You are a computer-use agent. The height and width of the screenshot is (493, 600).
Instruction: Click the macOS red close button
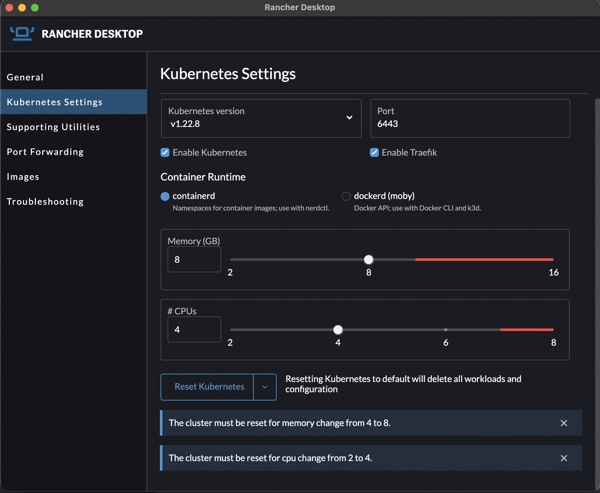[x=9, y=8]
